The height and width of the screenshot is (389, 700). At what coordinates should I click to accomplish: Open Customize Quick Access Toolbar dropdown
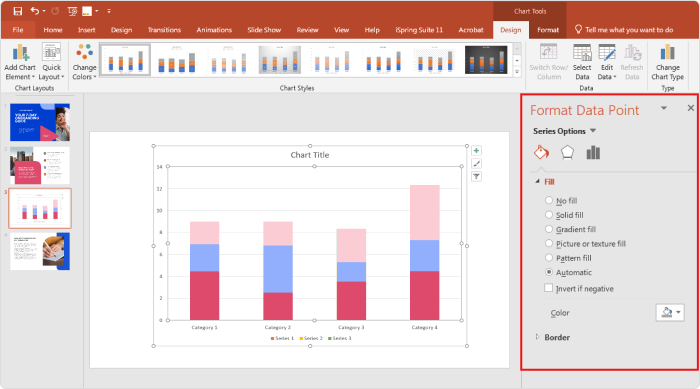pos(109,11)
